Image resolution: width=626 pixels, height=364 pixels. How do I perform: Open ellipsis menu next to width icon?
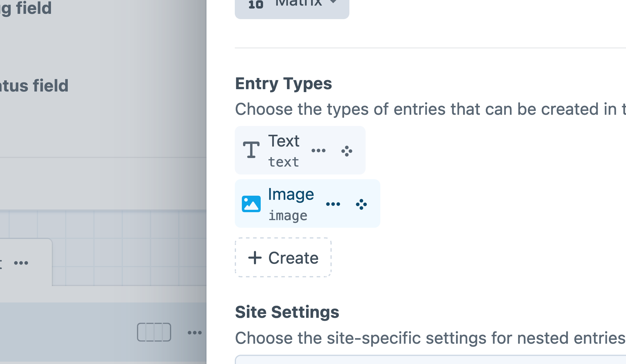pyautogui.click(x=195, y=333)
